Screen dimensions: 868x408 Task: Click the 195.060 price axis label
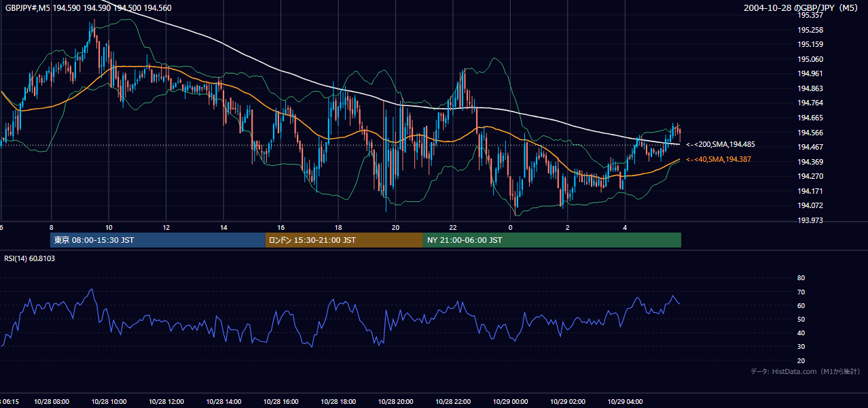[x=810, y=59]
